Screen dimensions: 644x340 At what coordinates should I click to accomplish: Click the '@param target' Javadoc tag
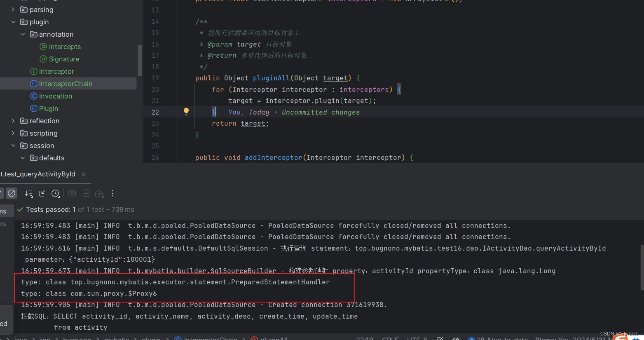coord(234,44)
